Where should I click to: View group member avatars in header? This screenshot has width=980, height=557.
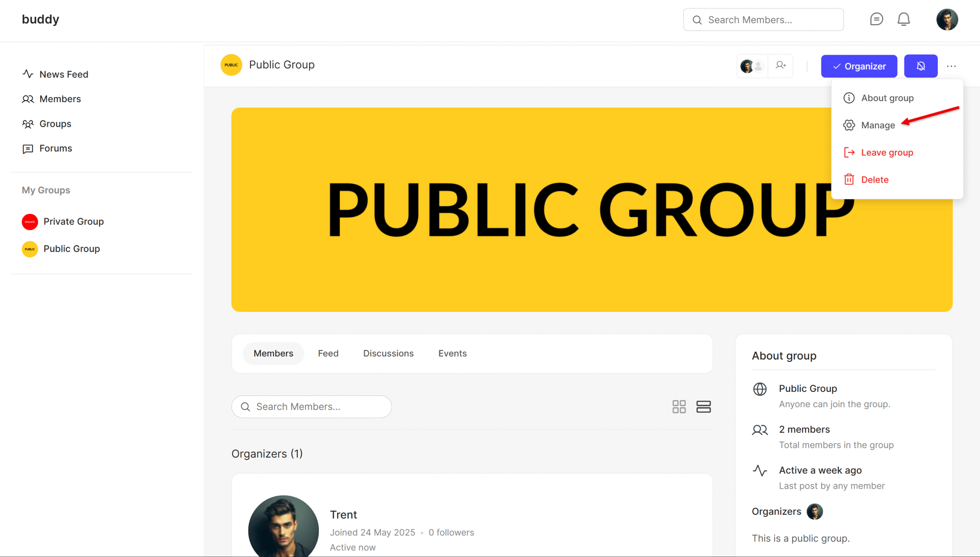pyautogui.click(x=752, y=66)
